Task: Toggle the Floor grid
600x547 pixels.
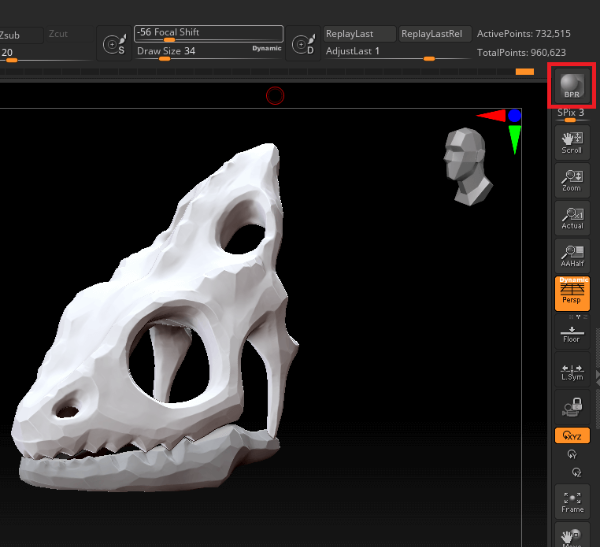Action: [572, 334]
